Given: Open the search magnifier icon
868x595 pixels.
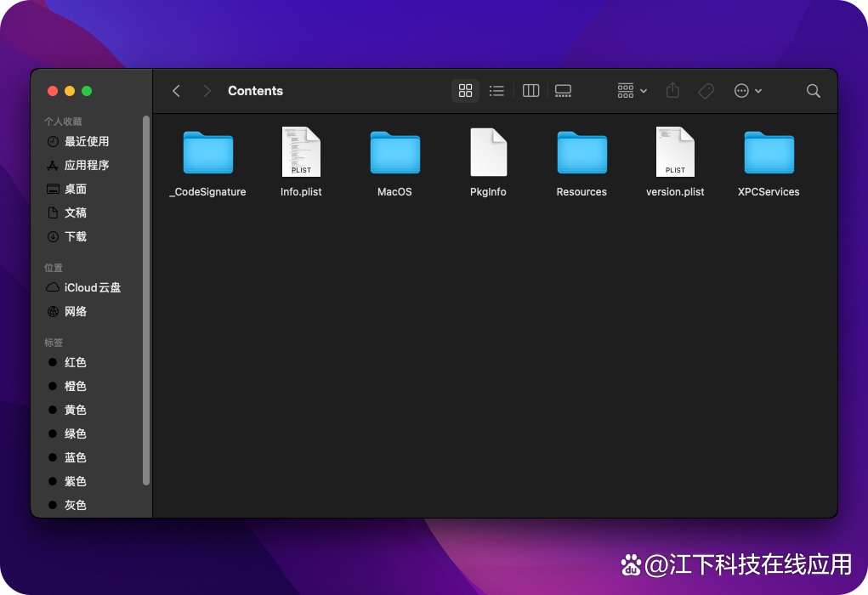Looking at the screenshot, I should pyautogui.click(x=813, y=91).
